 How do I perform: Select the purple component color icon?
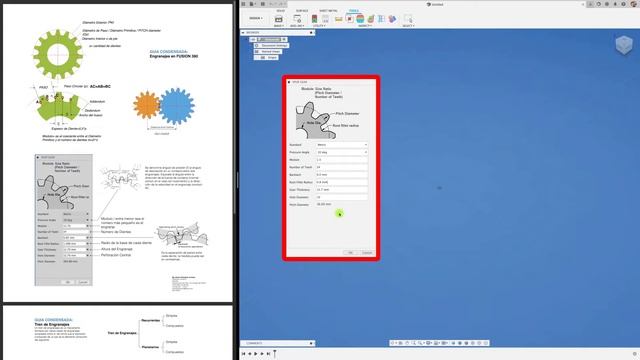point(392,19)
